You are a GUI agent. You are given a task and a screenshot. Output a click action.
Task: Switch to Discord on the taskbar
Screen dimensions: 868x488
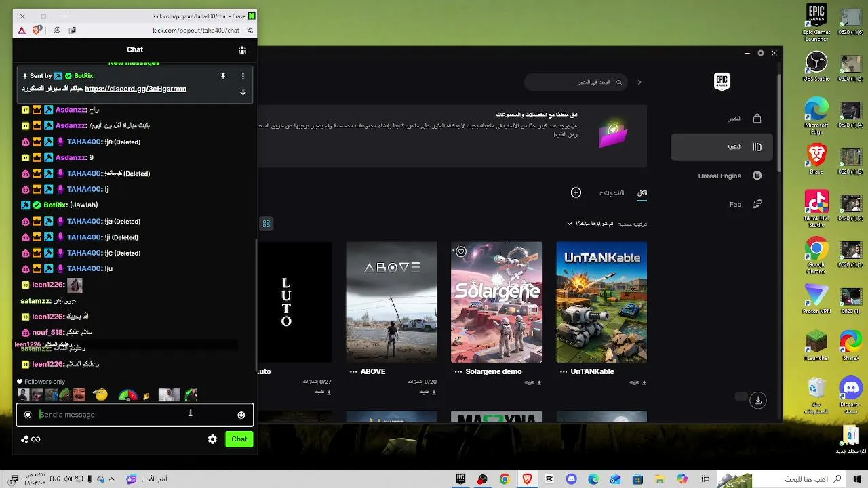click(x=572, y=479)
